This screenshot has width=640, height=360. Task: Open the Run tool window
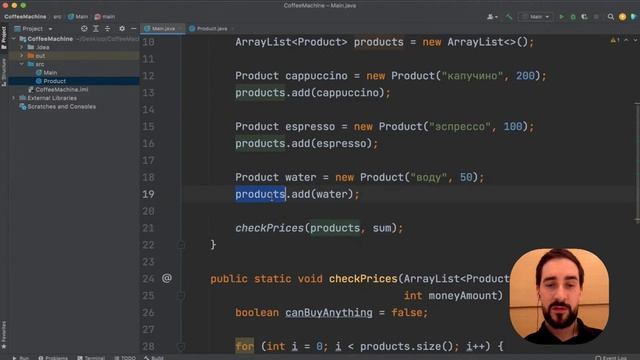(20, 358)
